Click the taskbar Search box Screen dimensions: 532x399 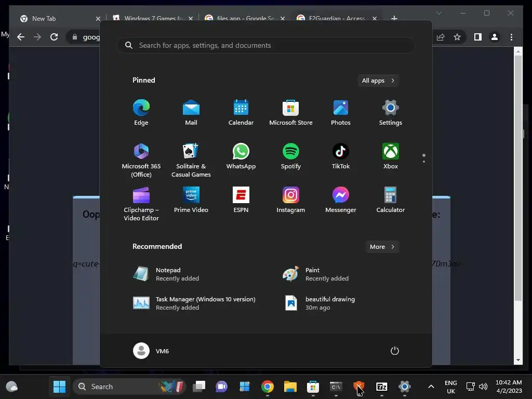129,387
